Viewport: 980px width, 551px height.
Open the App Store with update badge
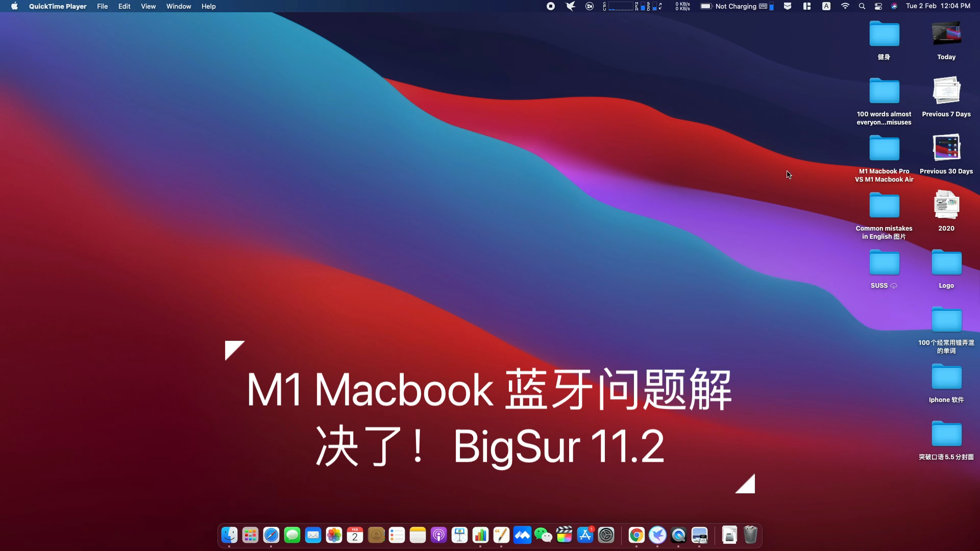[585, 535]
